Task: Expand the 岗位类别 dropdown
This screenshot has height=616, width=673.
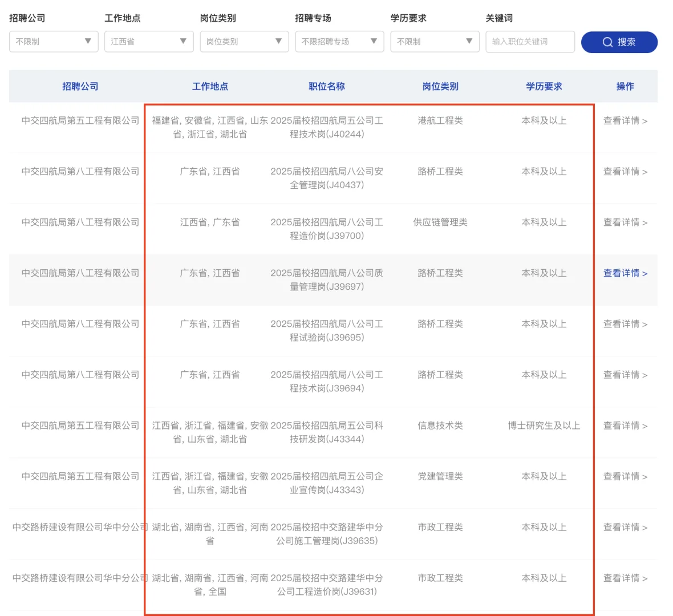Action: (x=244, y=42)
